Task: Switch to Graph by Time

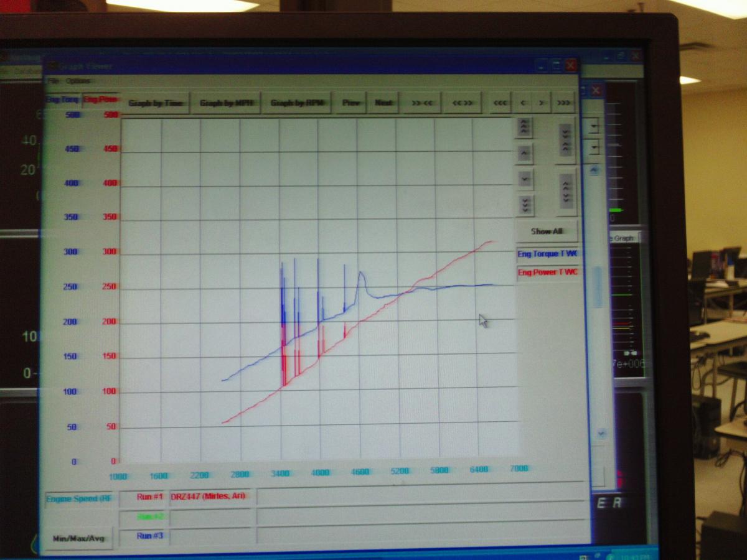Action: (156, 103)
